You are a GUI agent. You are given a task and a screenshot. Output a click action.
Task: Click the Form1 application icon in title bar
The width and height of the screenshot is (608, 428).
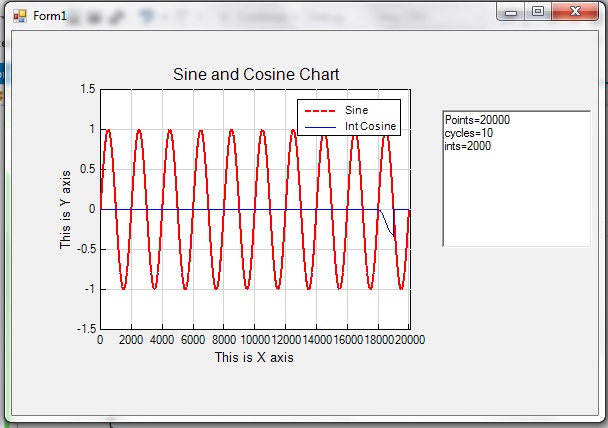pos(19,16)
